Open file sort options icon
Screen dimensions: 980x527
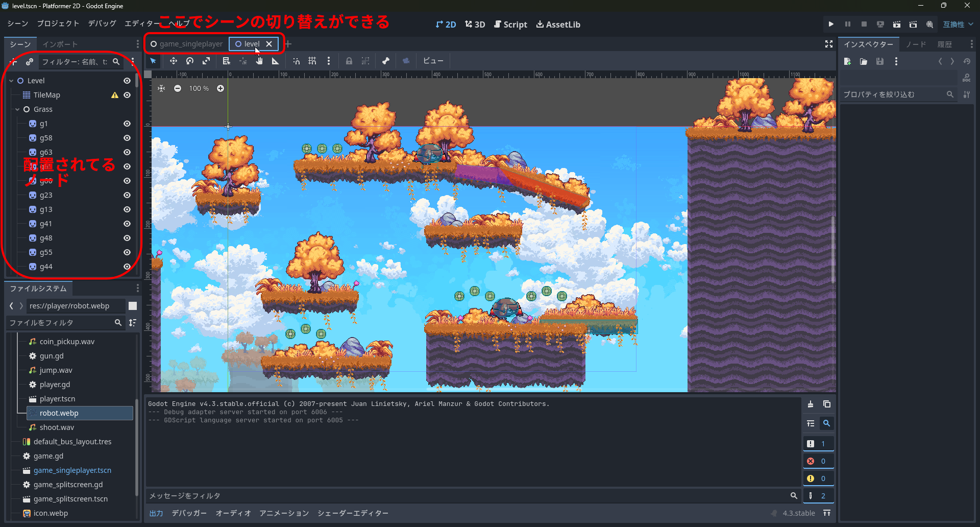click(x=133, y=323)
